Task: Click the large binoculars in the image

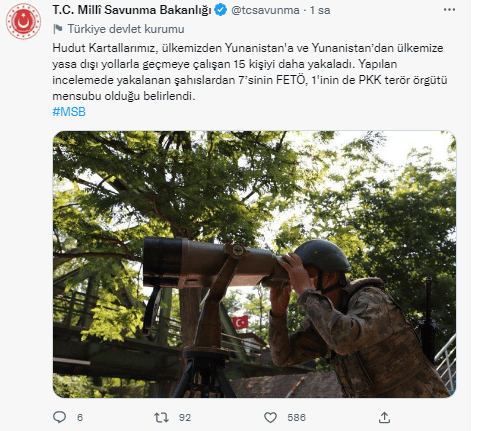Action: pos(213,263)
